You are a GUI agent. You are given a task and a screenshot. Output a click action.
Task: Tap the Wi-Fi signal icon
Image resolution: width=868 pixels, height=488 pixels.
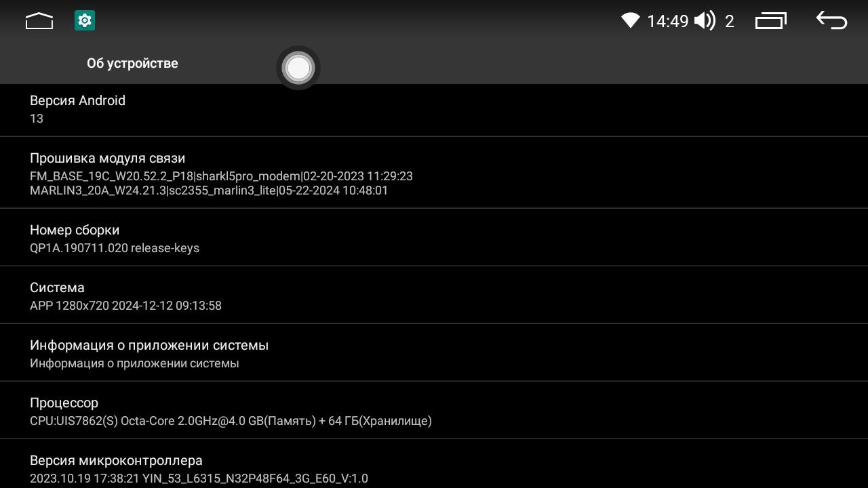coord(631,21)
